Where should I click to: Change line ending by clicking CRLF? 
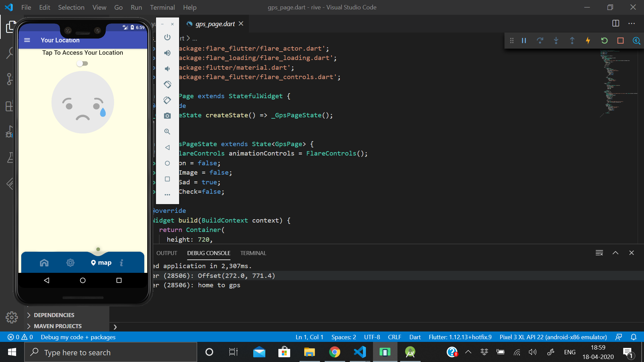click(x=394, y=337)
